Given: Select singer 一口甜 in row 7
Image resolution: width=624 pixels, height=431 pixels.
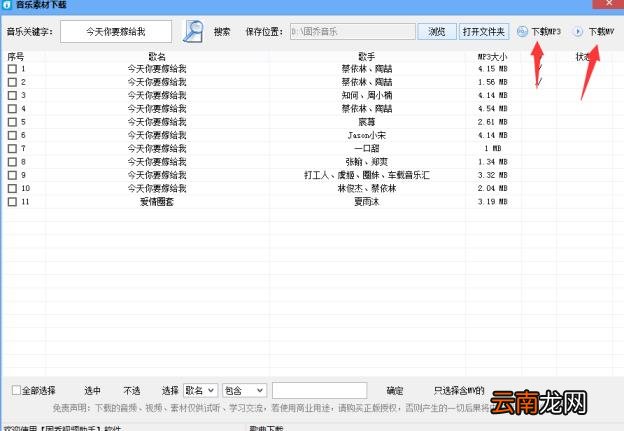Looking at the screenshot, I should [x=367, y=148].
